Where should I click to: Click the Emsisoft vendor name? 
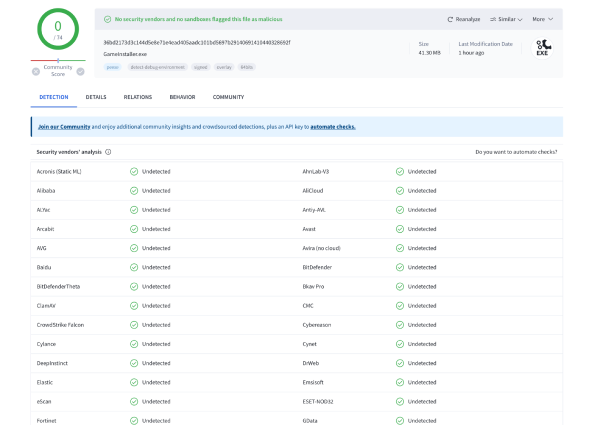(x=313, y=382)
